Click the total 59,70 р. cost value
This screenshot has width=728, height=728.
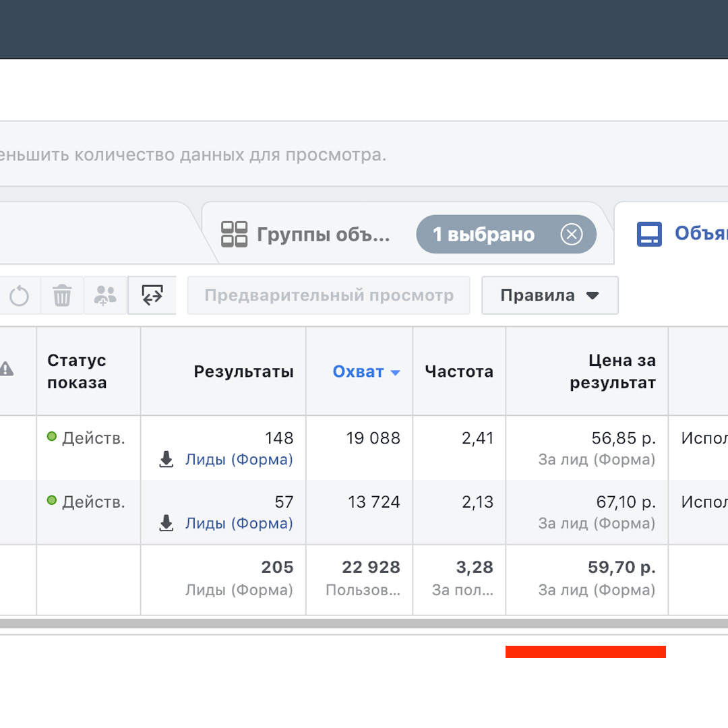[621, 567]
